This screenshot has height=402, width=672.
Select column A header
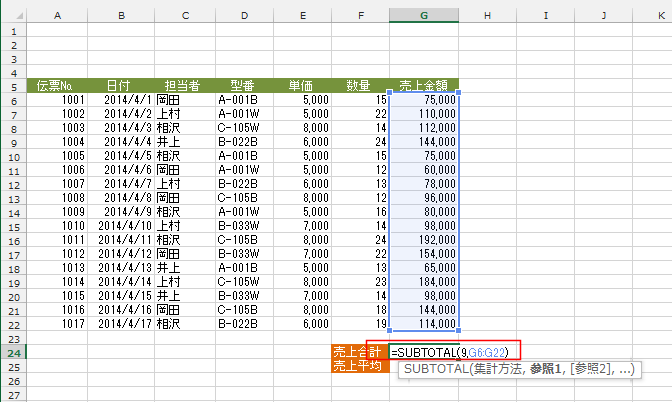click(57, 16)
